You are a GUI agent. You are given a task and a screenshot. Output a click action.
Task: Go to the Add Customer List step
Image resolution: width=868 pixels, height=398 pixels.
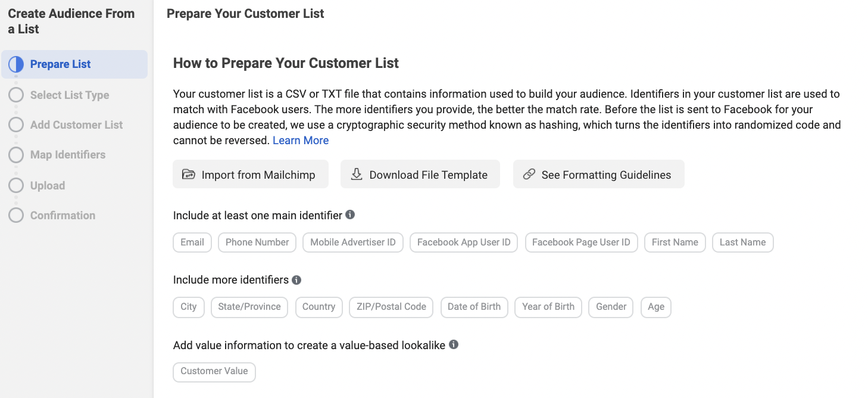tap(76, 125)
